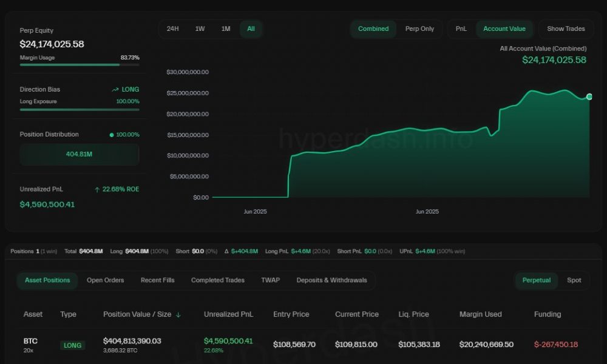The width and height of the screenshot is (607, 364).
Task: Click the BTC asset name in table
Action: [30, 341]
